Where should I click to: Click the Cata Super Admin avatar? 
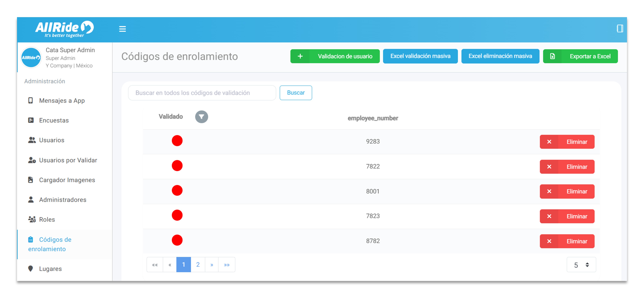(31, 58)
